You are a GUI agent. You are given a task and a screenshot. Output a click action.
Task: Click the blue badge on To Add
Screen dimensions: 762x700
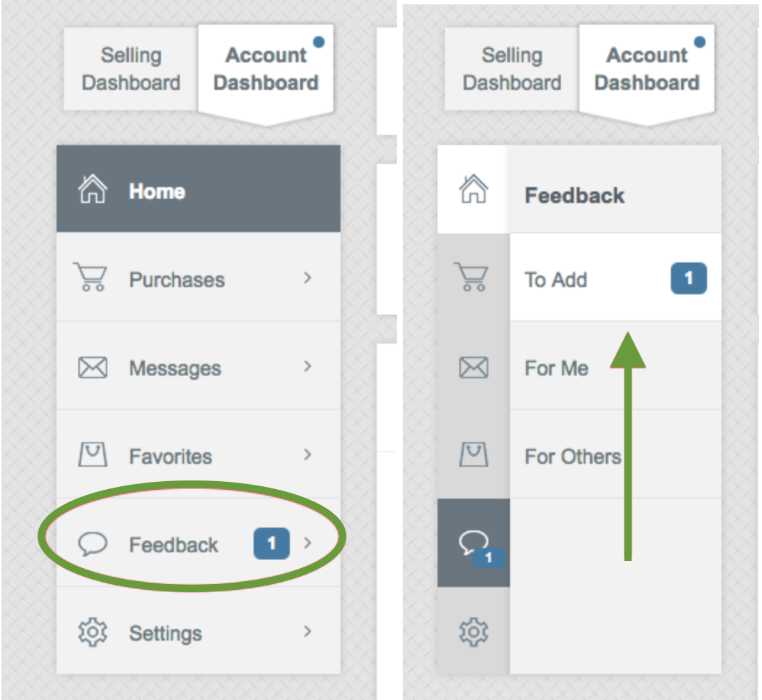click(689, 278)
